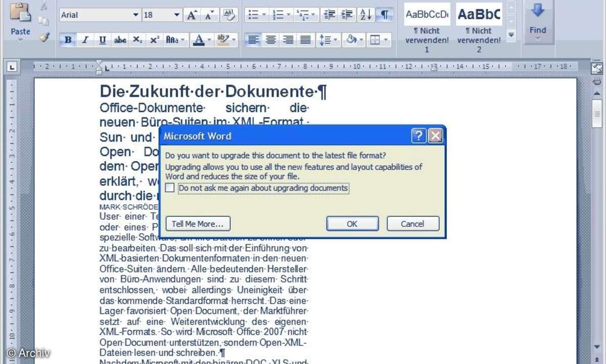The image size is (606, 364).
Task: Check 'Do not ask me again' checkbox
Action: point(170,188)
